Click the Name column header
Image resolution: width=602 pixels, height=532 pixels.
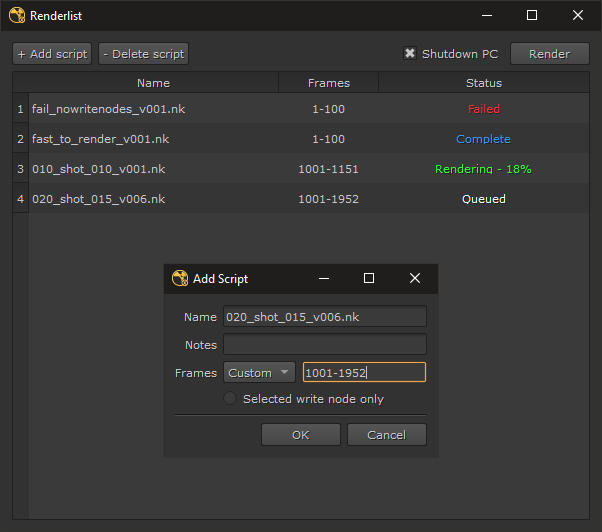pyautogui.click(x=153, y=83)
